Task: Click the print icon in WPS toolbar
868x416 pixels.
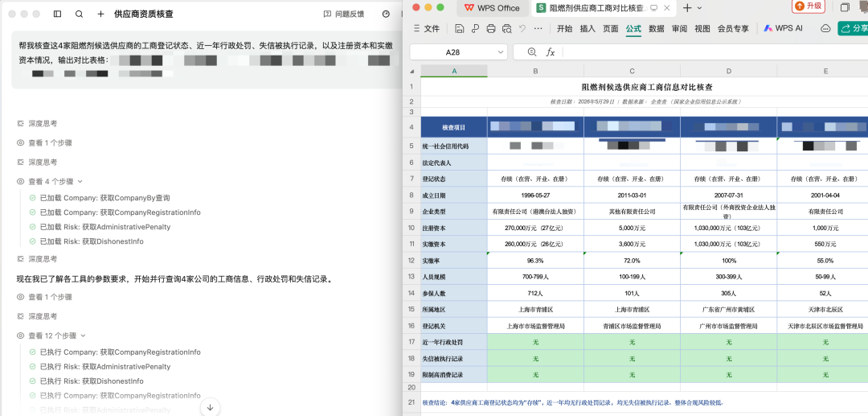Action: coord(490,28)
